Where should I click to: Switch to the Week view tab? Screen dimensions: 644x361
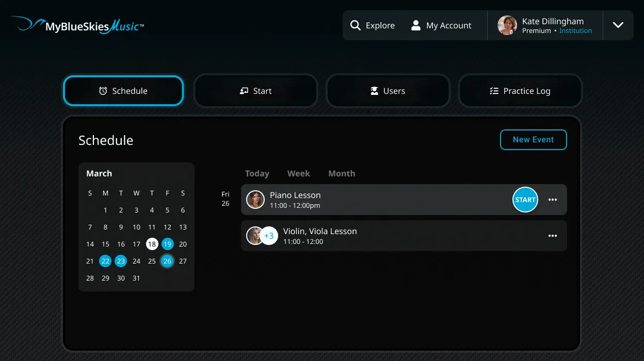(298, 173)
